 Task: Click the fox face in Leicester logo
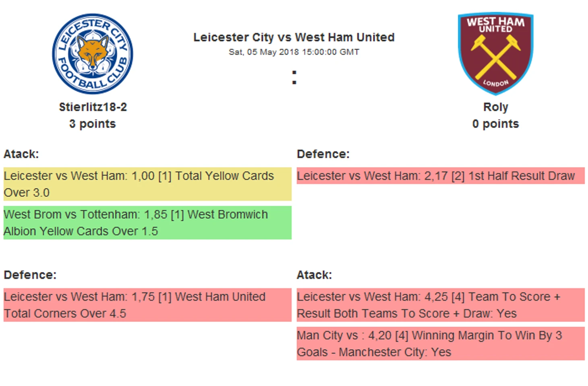tap(93, 52)
